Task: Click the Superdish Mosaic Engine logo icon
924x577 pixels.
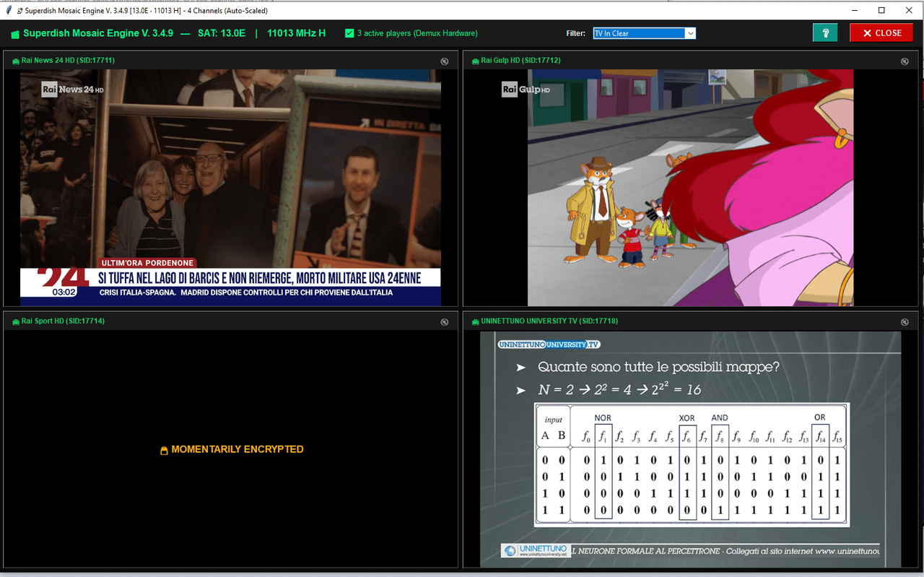Action: [15, 34]
